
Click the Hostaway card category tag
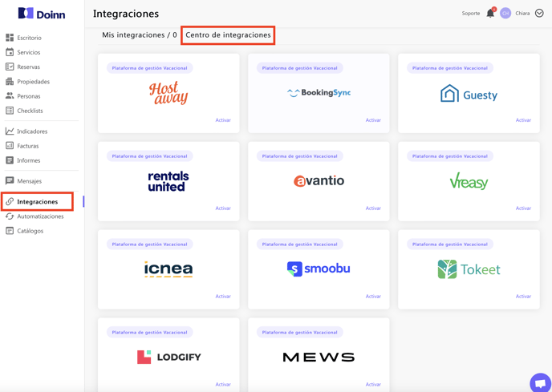pyautogui.click(x=149, y=68)
